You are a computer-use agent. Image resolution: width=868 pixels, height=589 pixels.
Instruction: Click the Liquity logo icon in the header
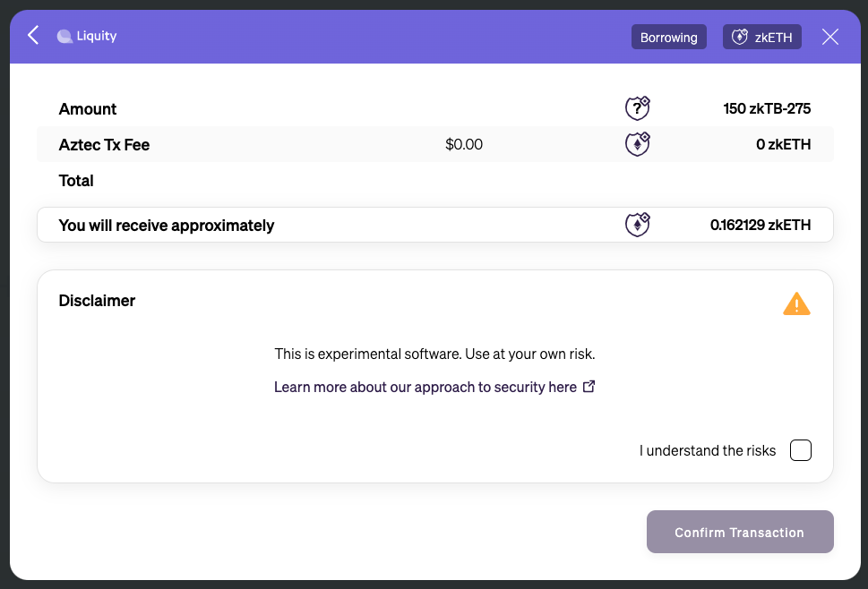[64, 36]
